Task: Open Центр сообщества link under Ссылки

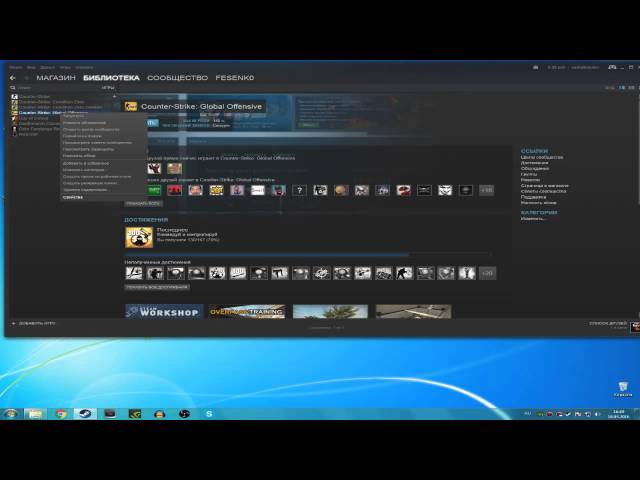Action: pyautogui.click(x=542, y=157)
